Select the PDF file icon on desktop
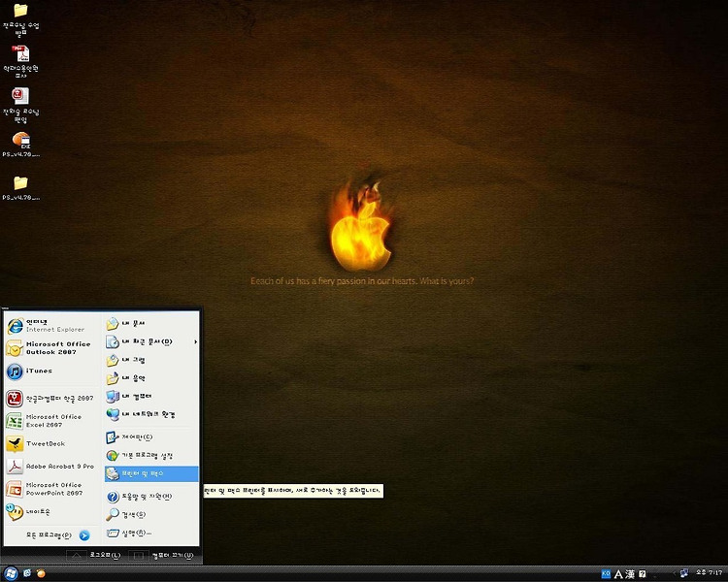This screenshot has width=728, height=582. (20, 62)
